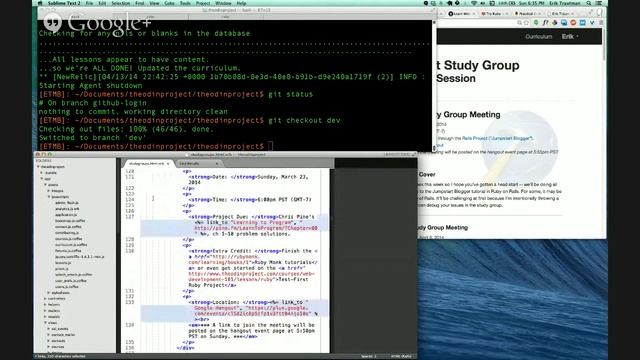Open analytics.js.erb in sidebar
Image resolution: width=640 pixels, height=360 pixels.
point(67,209)
